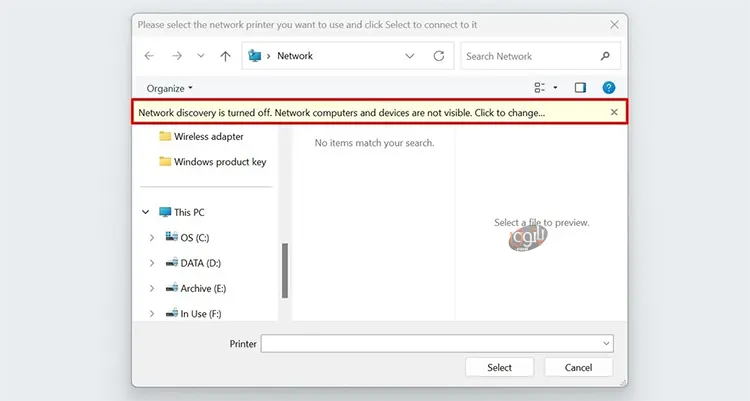Dismiss the Network discovery notification
The height and width of the screenshot is (401, 750).
click(x=614, y=113)
